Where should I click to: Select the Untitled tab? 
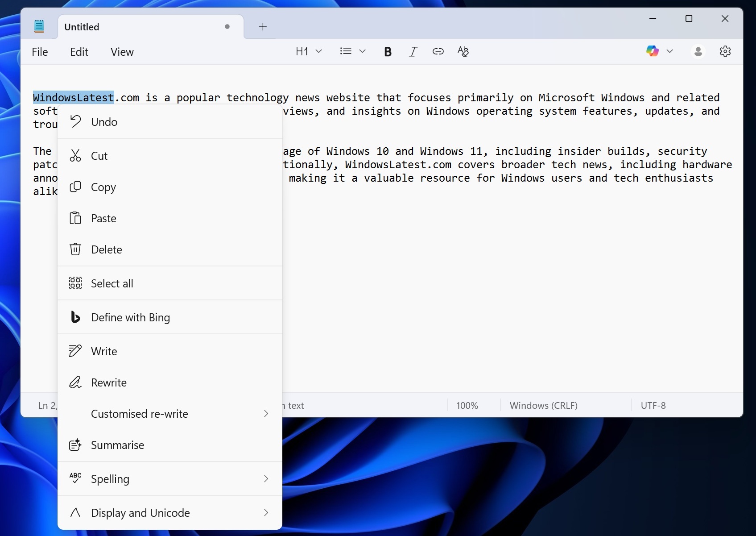tap(138, 27)
